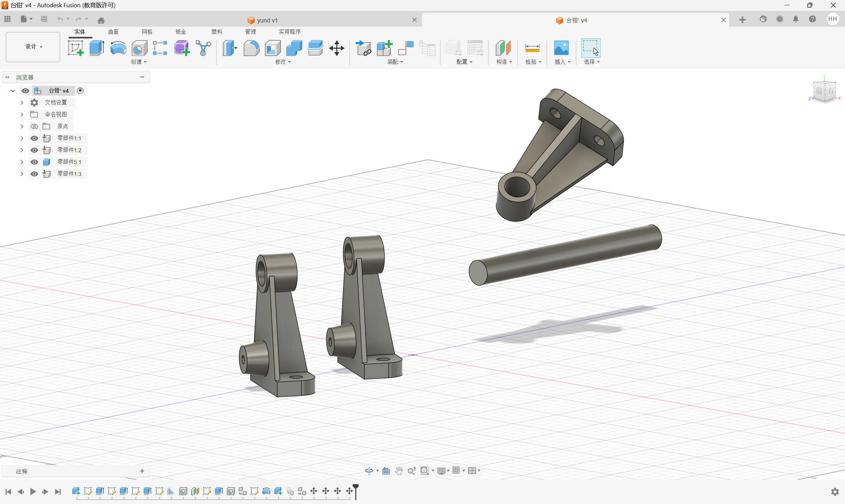This screenshot has height=504, width=845.
Task: Select the Joint tool in 装配
Action: [x=406, y=48]
